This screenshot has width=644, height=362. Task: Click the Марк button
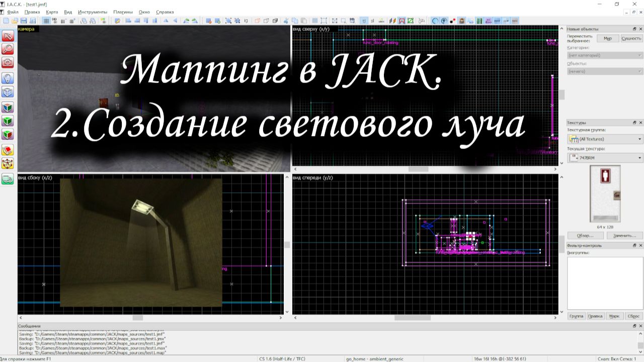614,316
